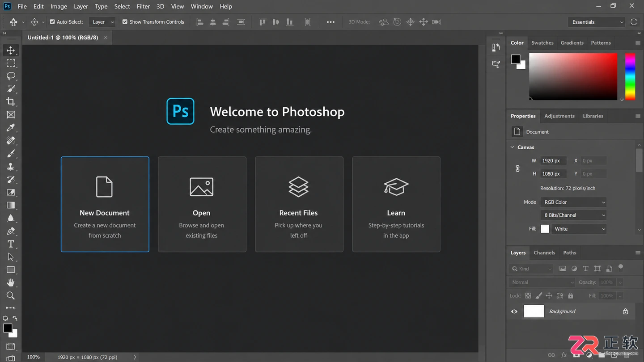The height and width of the screenshot is (362, 644).
Task: Choose the Clone Stamp tool
Action: click(11, 166)
